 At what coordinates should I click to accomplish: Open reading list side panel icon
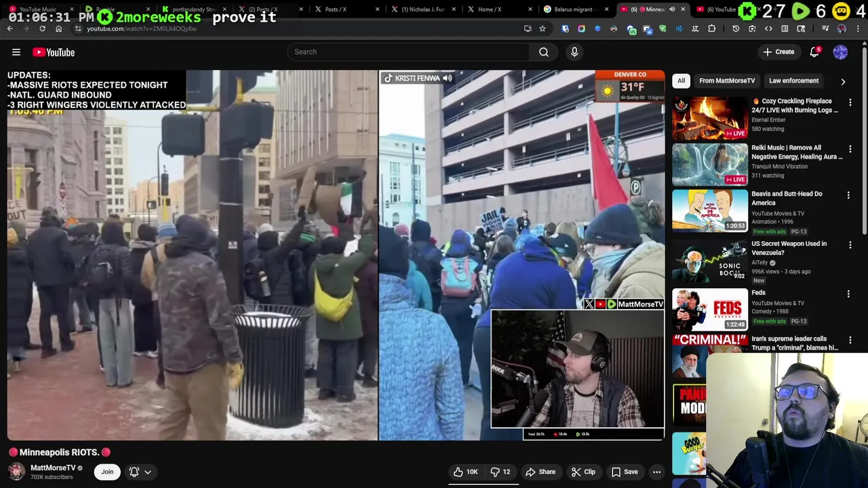785,28
